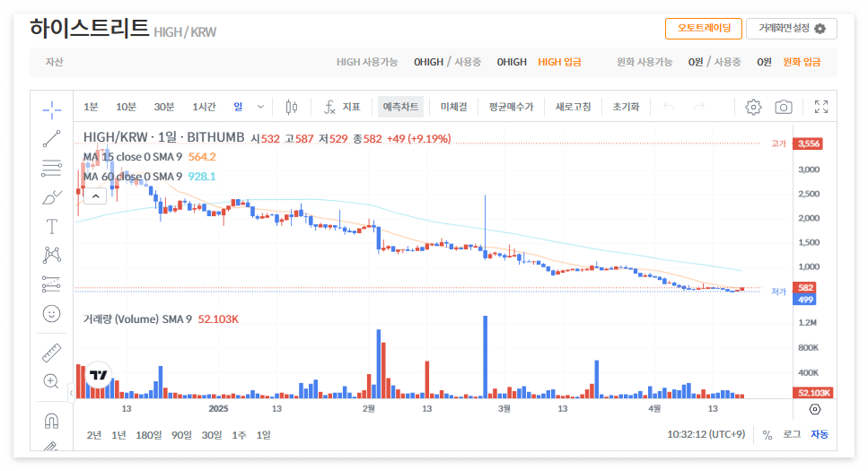Screen dimensions: 868x471
Task: Enter fullscreen chart mode
Action: (821, 107)
